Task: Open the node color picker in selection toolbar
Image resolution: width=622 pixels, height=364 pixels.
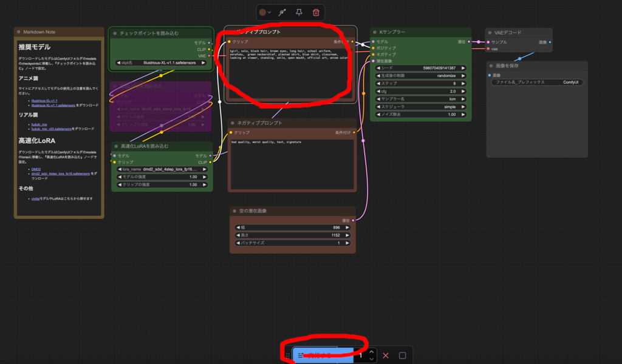Action: (265, 12)
